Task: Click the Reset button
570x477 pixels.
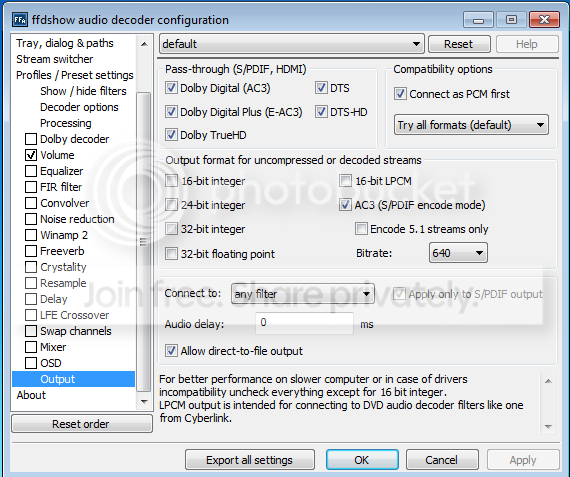Action: [459, 44]
